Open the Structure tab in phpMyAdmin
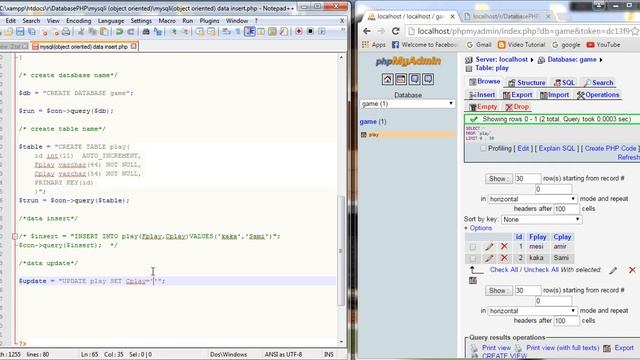Viewport: 640px width, 360px height. [x=527, y=82]
